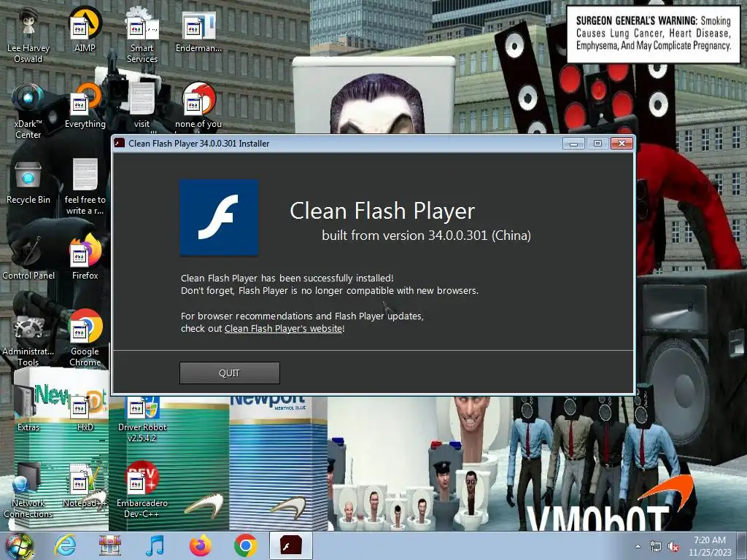The height and width of the screenshot is (560, 747).
Task: Show hidden system tray icons
Action: [x=638, y=546]
